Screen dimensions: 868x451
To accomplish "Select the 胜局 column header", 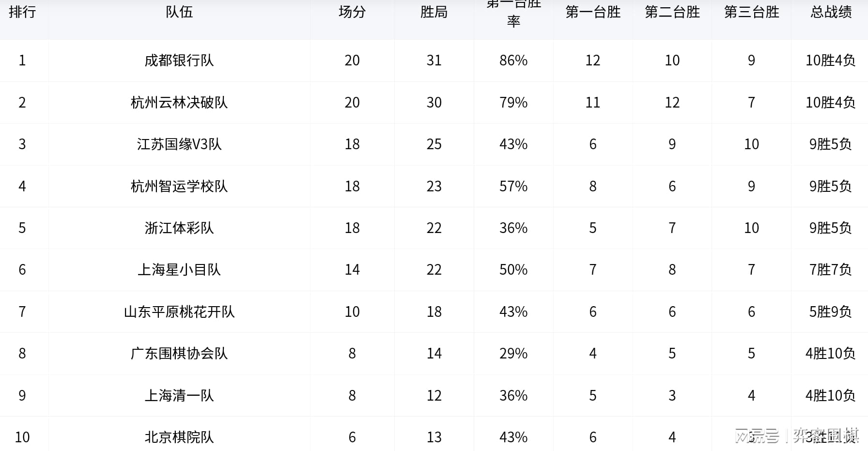I will coord(434,12).
